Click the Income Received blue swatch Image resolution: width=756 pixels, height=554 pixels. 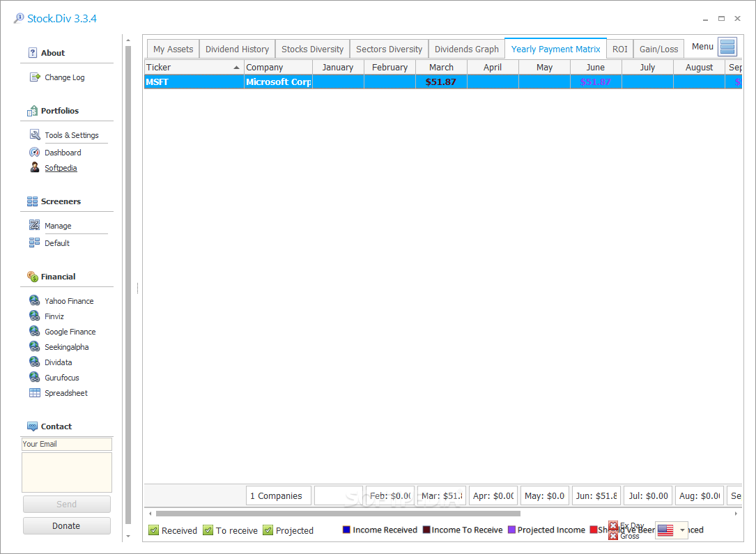[346, 530]
